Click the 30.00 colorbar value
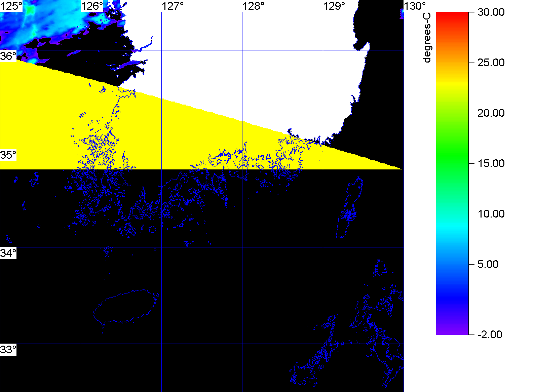Image resolution: width=535 pixels, height=392 pixels. (491, 12)
